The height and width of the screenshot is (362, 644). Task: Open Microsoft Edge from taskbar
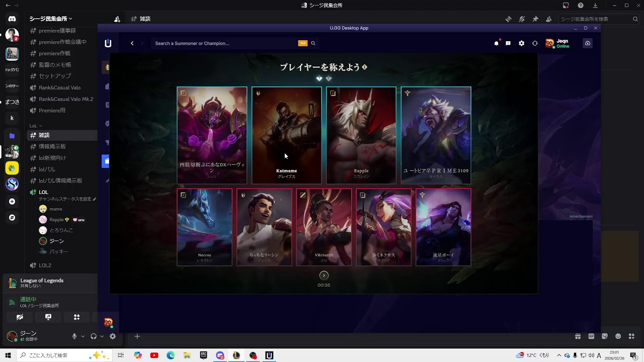point(171,355)
